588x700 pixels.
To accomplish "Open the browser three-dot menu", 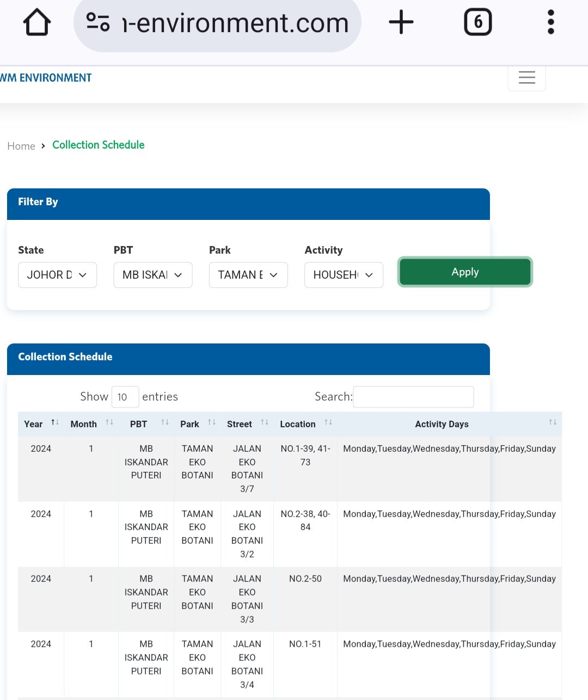I will click(550, 23).
